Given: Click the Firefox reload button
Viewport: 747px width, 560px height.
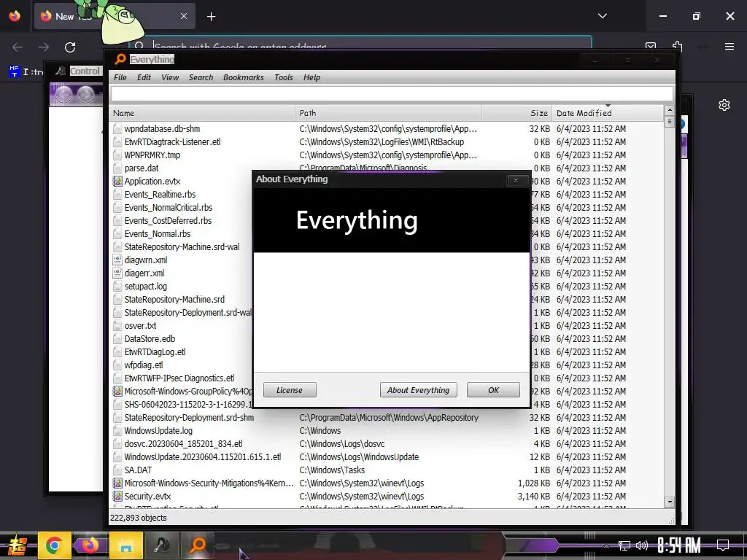Looking at the screenshot, I should click(x=70, y=47).
